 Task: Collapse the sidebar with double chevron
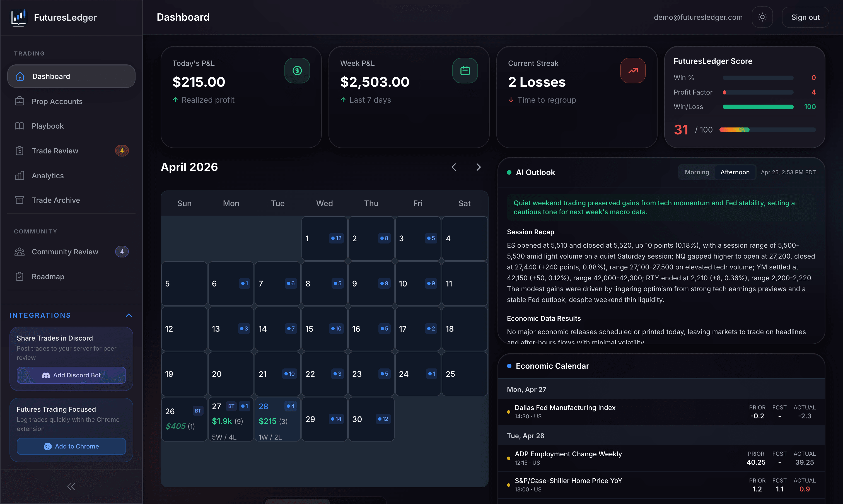point(71,487)
